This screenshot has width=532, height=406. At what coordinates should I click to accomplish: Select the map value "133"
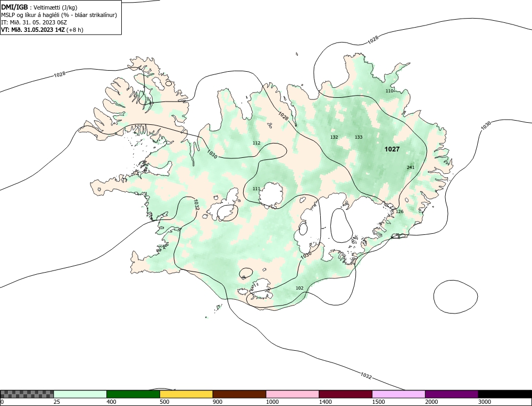pos(359,137)
